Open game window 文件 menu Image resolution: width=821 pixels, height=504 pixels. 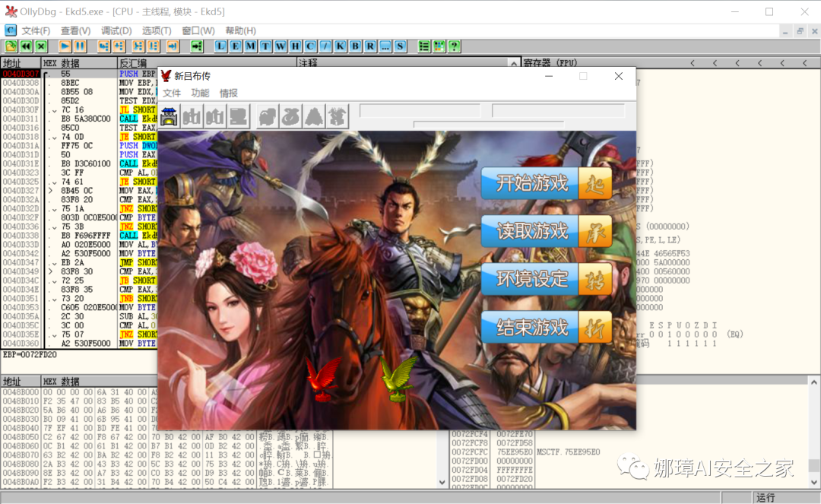171,94
